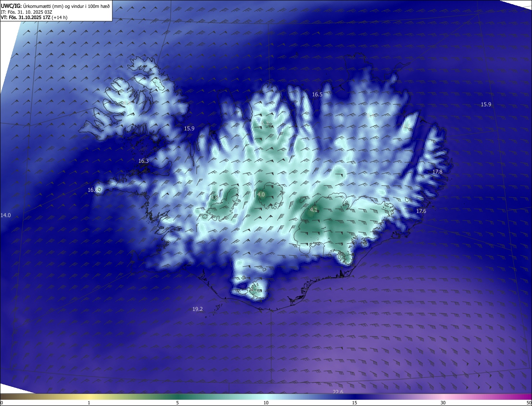Click the VT valid time line 17Z (+14 h)
The height and width of the screenshot is (406, 532).
click(x=34, y=17)
